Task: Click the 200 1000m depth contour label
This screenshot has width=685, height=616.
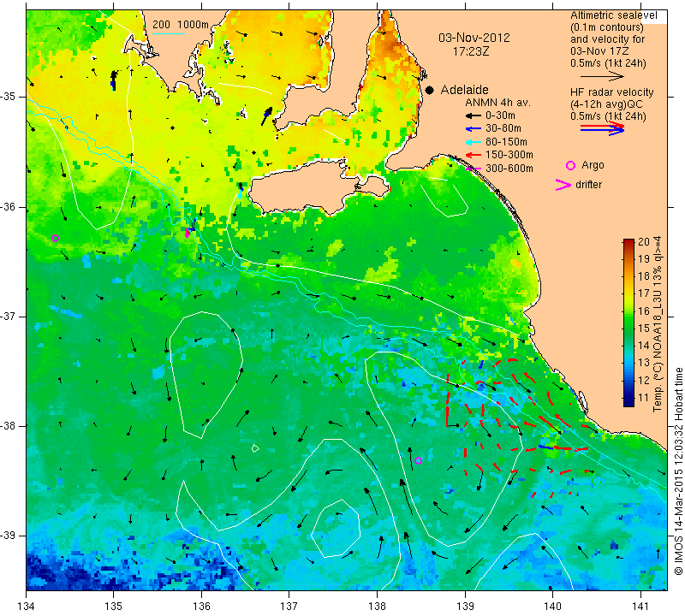Action: tap(181, 25)
